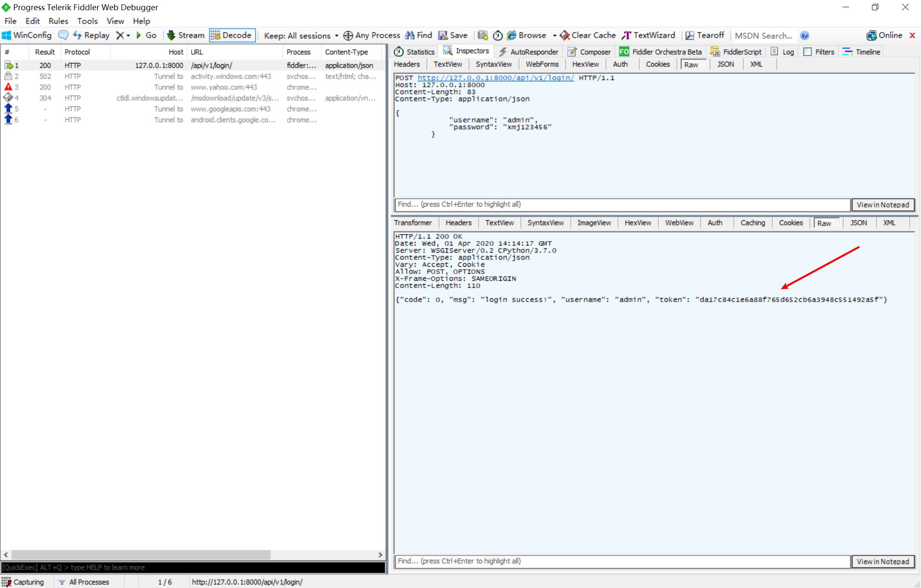Viewport: 921px width, 588px height.
Task: Click the camera screenshot icon
Action: 483,35
